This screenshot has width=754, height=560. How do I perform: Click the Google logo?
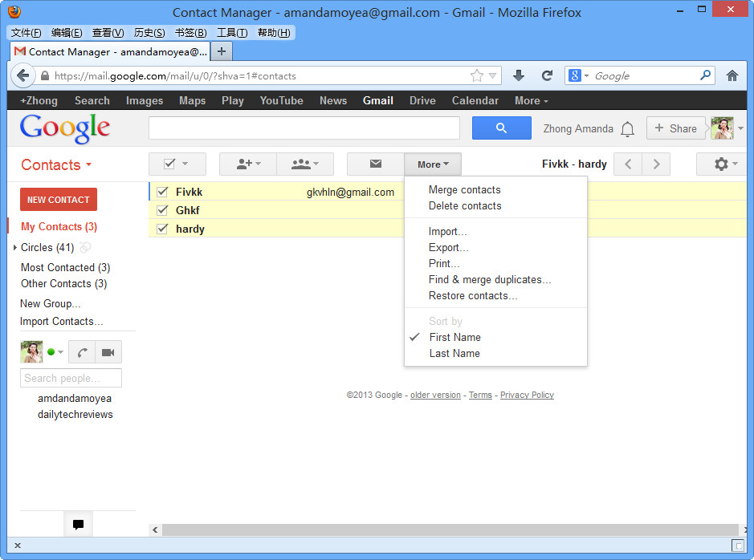click(x=65, y=128)
